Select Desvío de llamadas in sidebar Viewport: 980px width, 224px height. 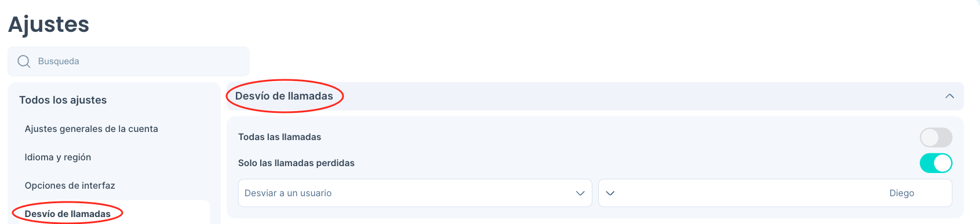[68, 214]
